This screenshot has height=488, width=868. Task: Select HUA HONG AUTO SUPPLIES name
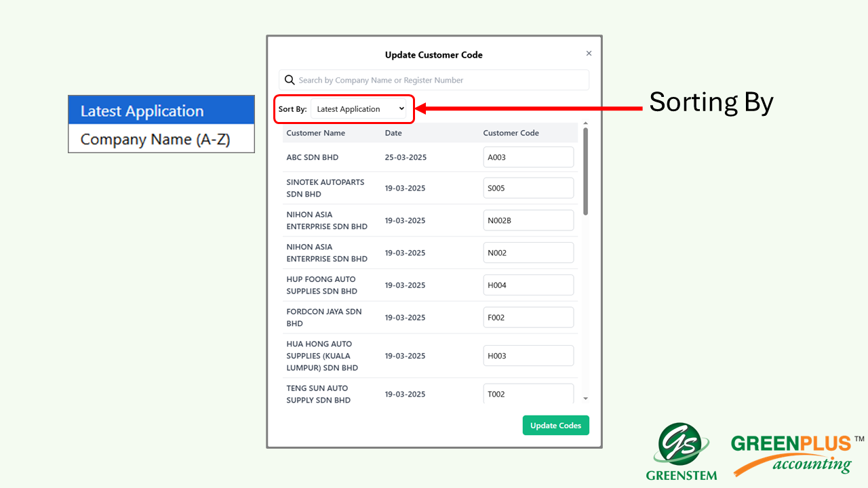(321, 356)
